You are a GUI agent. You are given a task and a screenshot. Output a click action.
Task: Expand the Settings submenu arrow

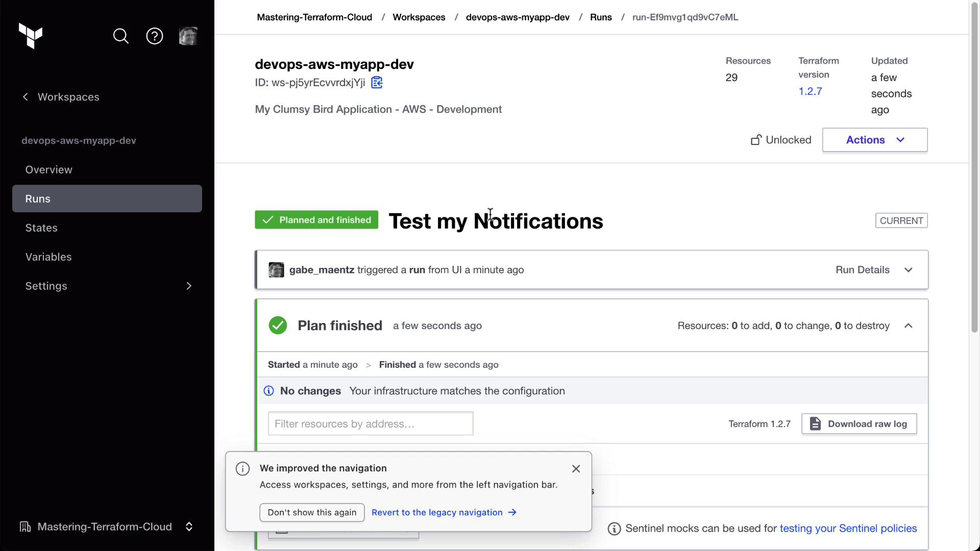point(189,286)
